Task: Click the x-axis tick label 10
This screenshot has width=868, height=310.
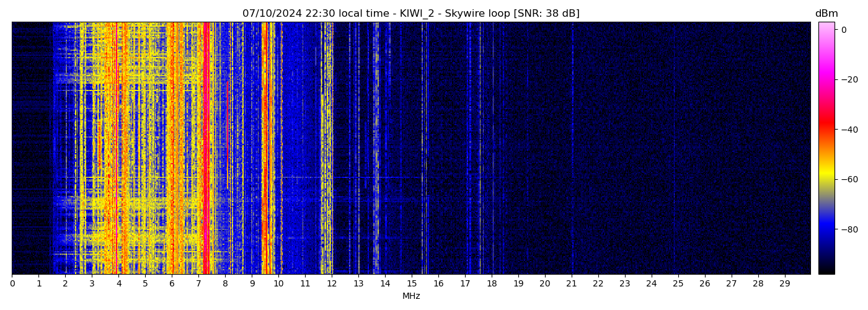Action: click(x=278, y=284)
